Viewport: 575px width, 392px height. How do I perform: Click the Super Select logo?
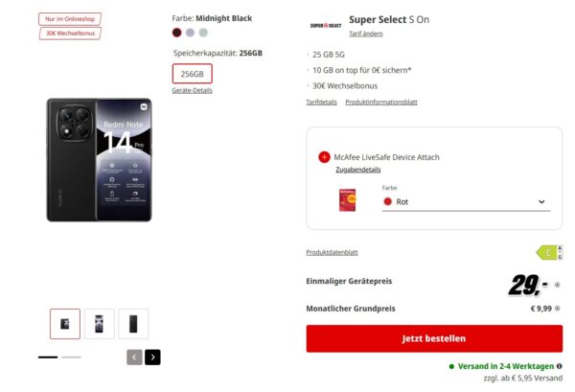pos(330,25)
